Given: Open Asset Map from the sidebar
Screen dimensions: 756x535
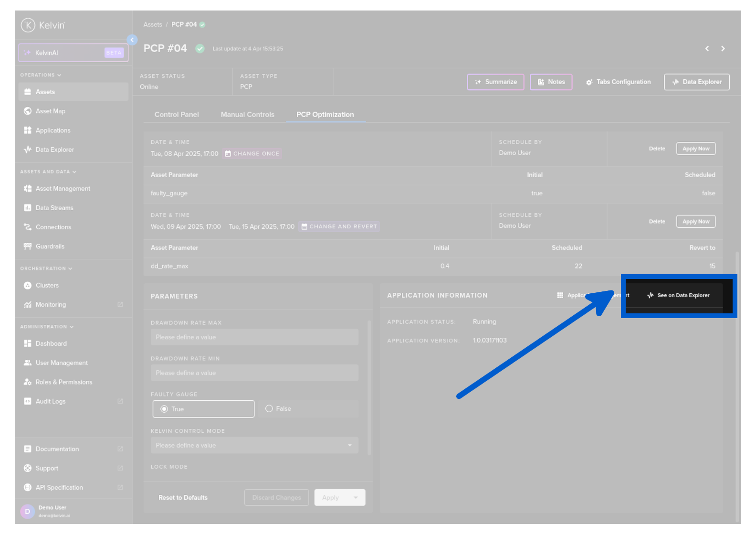Looking at the screenshot, I should [50, 111].
